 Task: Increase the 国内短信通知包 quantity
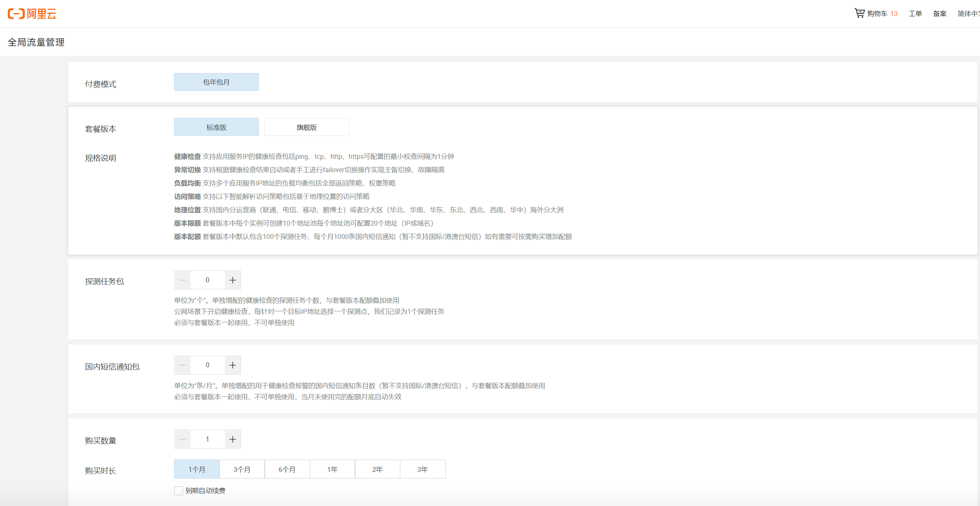(233, 365)
